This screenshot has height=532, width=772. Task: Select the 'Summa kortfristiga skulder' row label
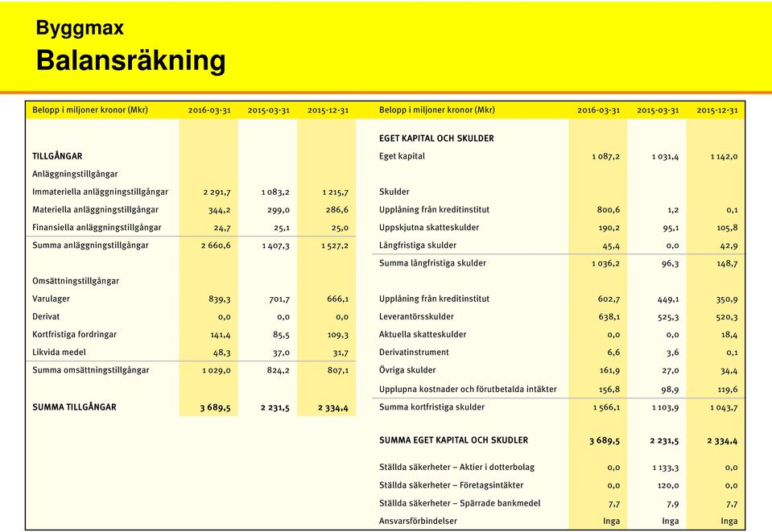point(431,407)
